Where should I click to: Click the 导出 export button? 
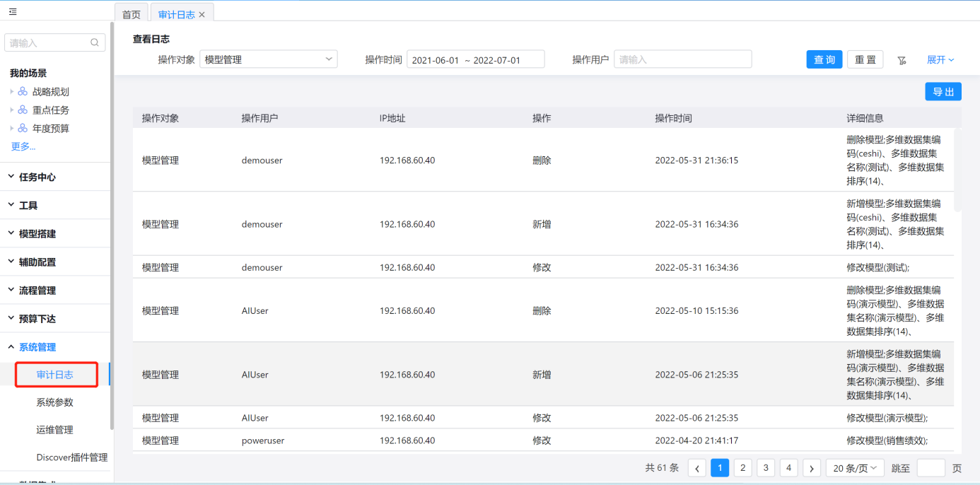tap(943, 92)
